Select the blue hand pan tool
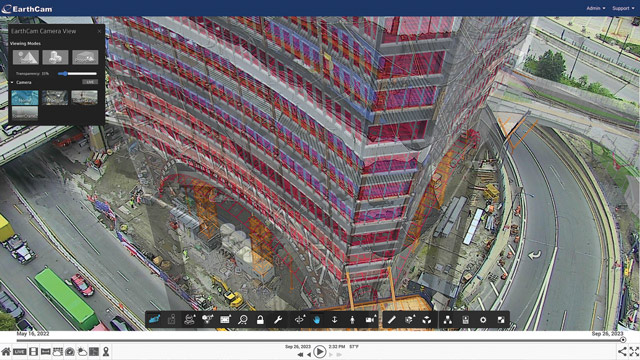The height and width of the screenshot is (360, 640). click(x=317, y=320)
